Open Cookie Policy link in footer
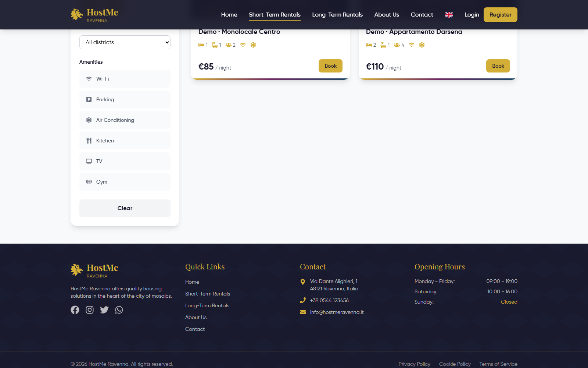Viewport: 588px width, 368px height. [455, 364]
